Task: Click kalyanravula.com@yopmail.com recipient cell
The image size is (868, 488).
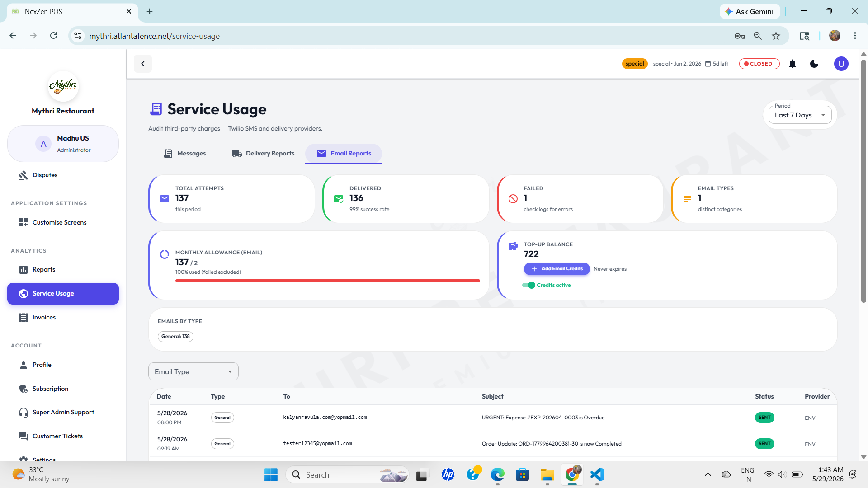Action: click(325, 418)
